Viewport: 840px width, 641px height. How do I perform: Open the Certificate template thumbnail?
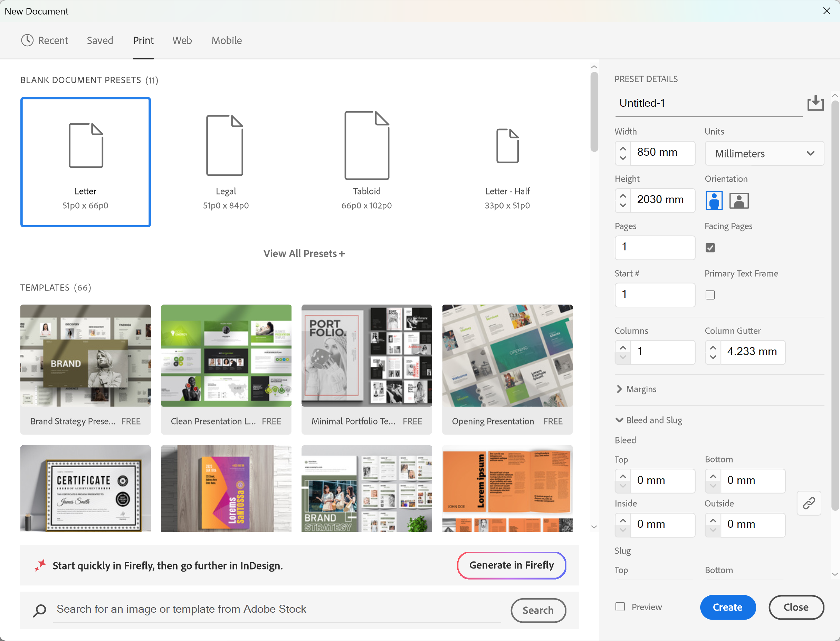tap(85, 488)
